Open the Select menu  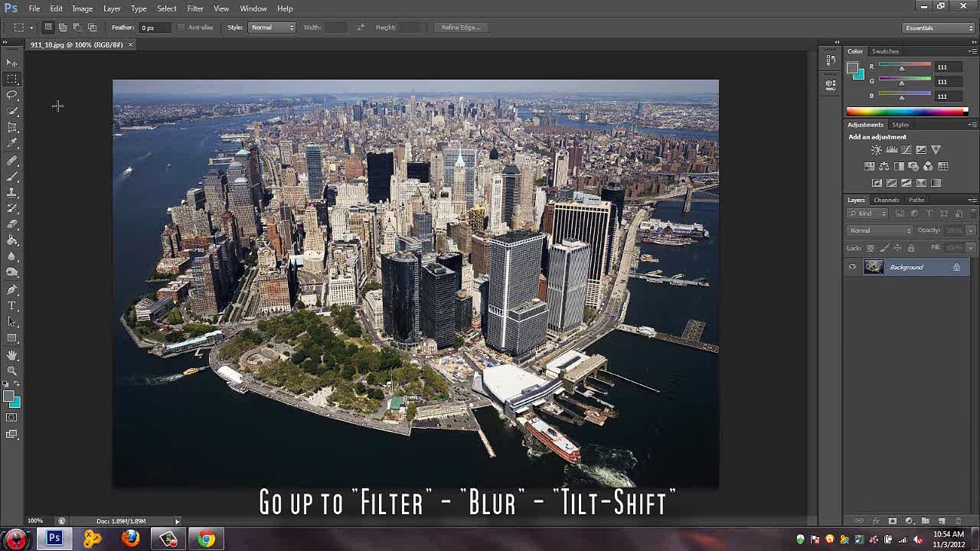tap(166, 8)
